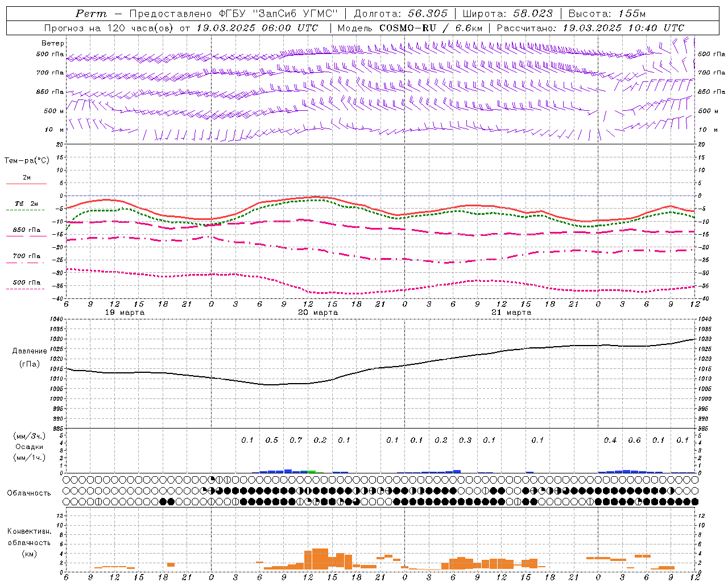Screen dimensions: 728x582
Task: Select the "Td 2м" dew point legend label
Action: coord(27,203)
